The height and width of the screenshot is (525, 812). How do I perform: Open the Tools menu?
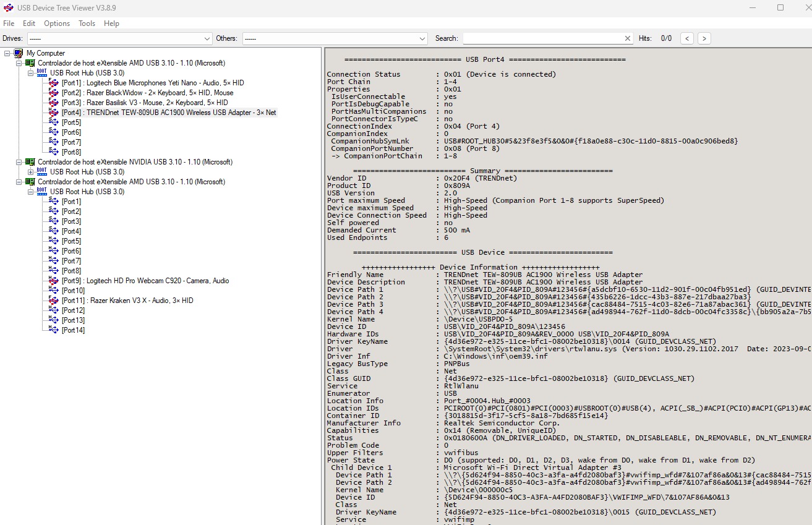pos(87,23)
